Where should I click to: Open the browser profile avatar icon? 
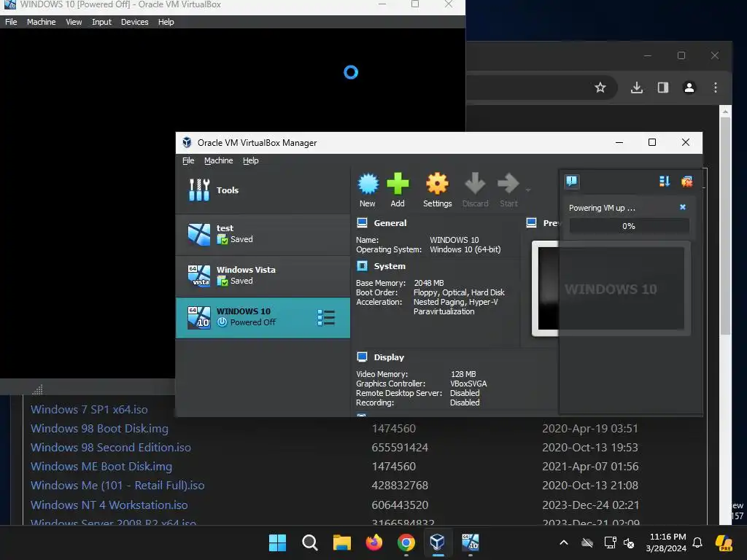(689, 87)
